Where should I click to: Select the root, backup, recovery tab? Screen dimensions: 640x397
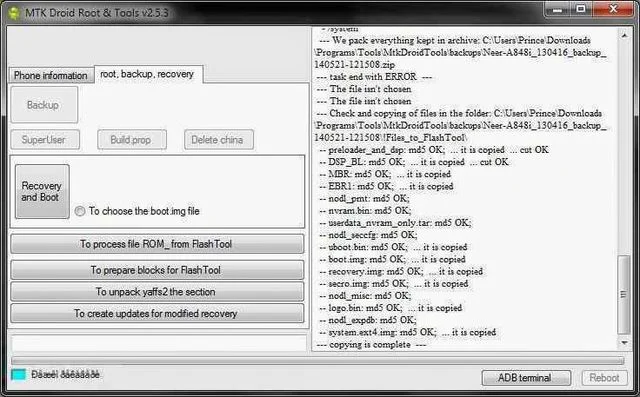148,74
